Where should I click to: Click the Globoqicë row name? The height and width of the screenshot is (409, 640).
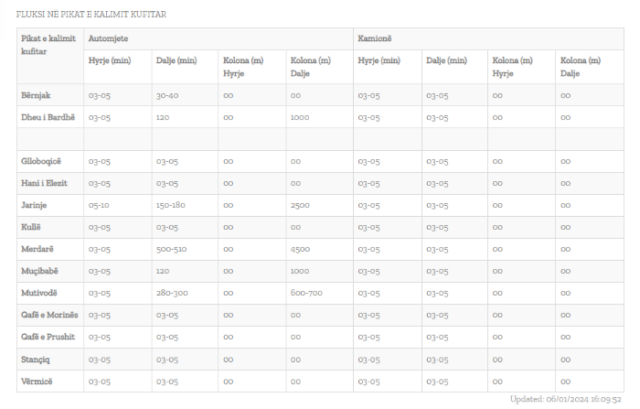coord(41,161)
